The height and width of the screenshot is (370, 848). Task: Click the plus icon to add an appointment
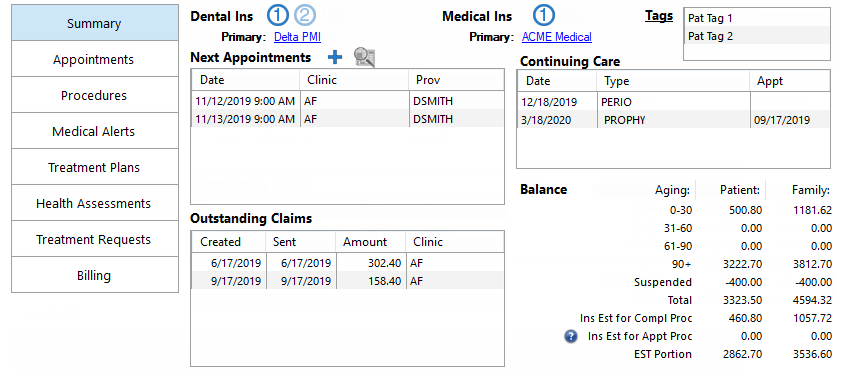[335, 57]
